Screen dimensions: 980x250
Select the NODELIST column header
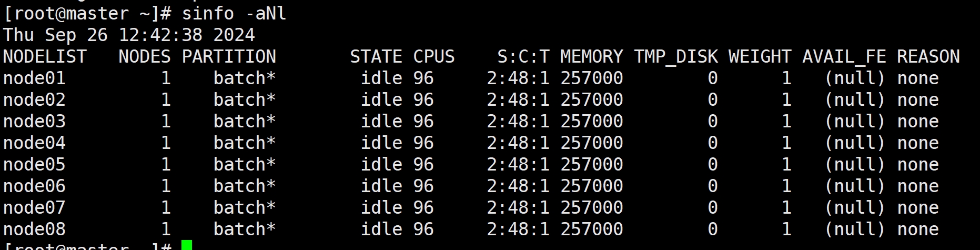tap(45, 56)
